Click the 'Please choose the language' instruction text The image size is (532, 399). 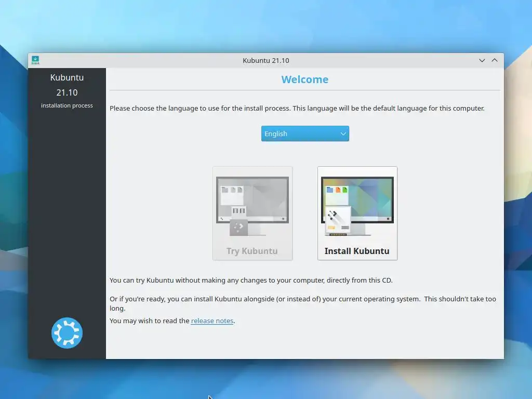pyautogui.click(x=297, y=108)
